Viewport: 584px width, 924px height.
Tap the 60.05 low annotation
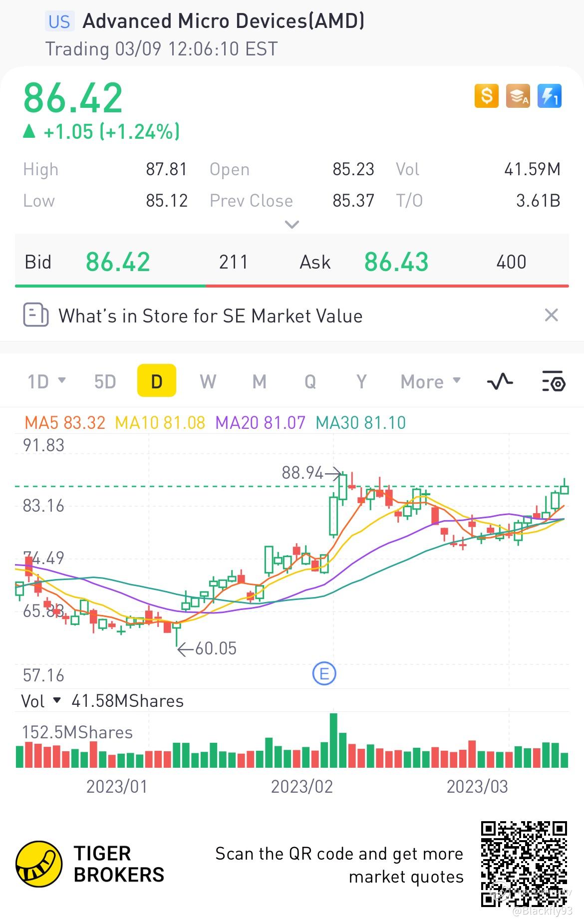[216, 648]
